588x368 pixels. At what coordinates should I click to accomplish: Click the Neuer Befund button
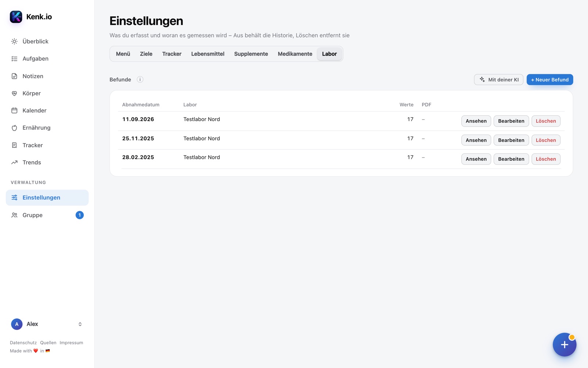pyautogui.click(x=550, y=79)
